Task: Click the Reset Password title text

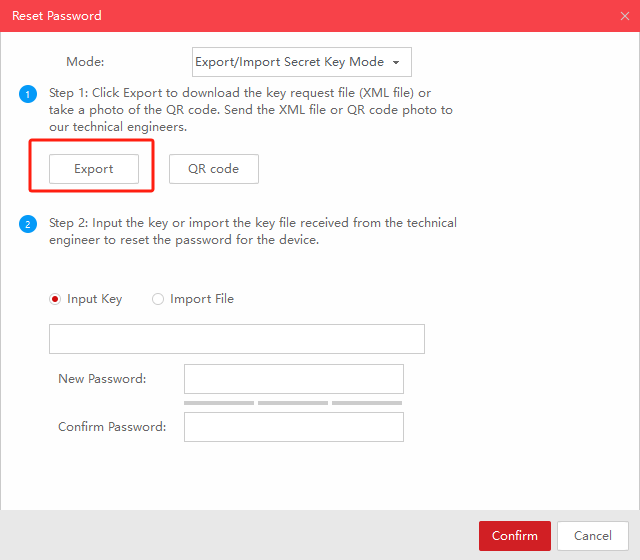Action: [57, 16]
